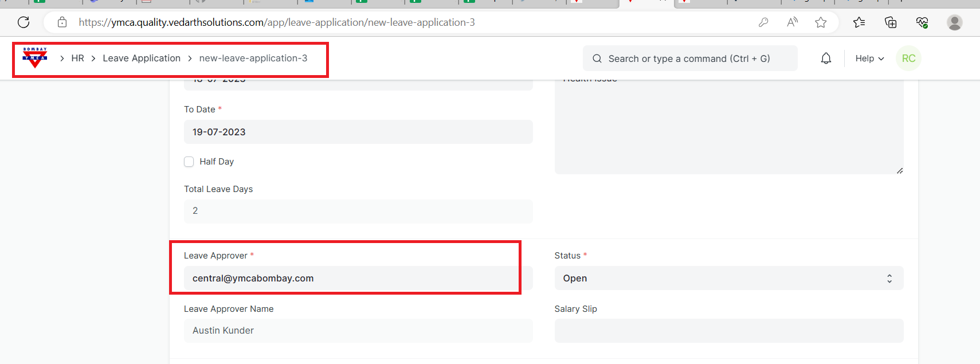Reload the page with the refresh icon
Image resolution: width=980 pixels, height=364 pixels.
pyautogui.click(x=23, y=22)
